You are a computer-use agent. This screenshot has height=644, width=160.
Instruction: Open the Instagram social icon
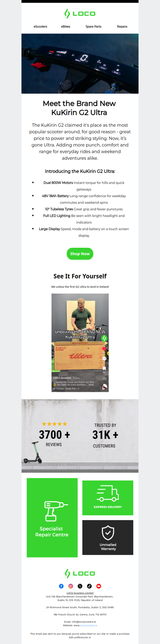point(70,586)
